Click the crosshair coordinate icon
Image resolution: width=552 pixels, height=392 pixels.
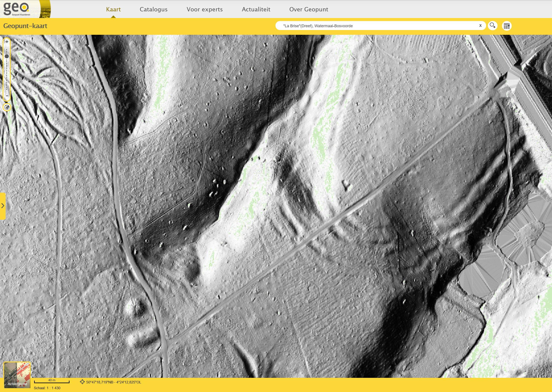pos(82,382)
